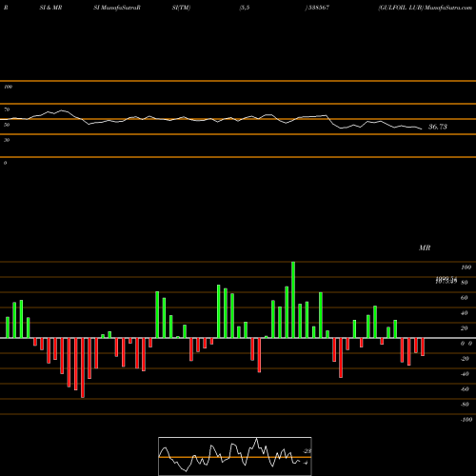Click the 100 level label on RSI axis

point(8,87)
